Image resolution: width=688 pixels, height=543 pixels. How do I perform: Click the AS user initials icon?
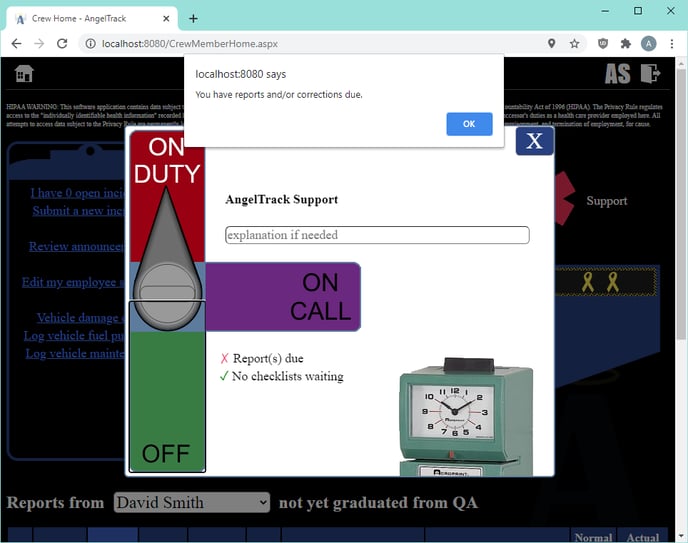tap(617, 74)
